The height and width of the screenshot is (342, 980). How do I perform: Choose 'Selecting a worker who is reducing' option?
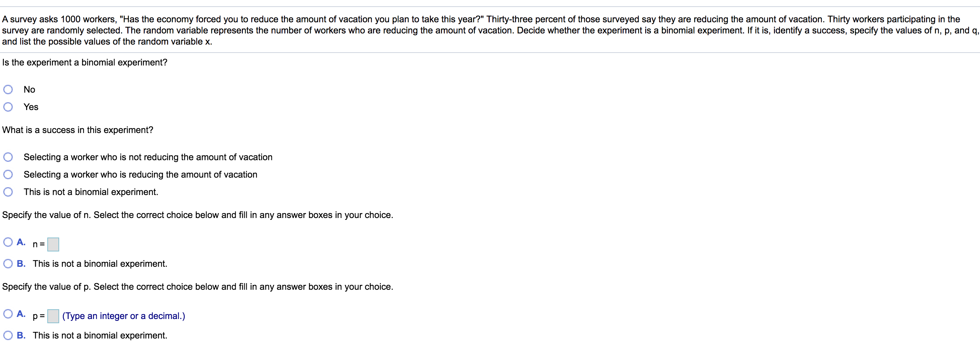(8, 175)
